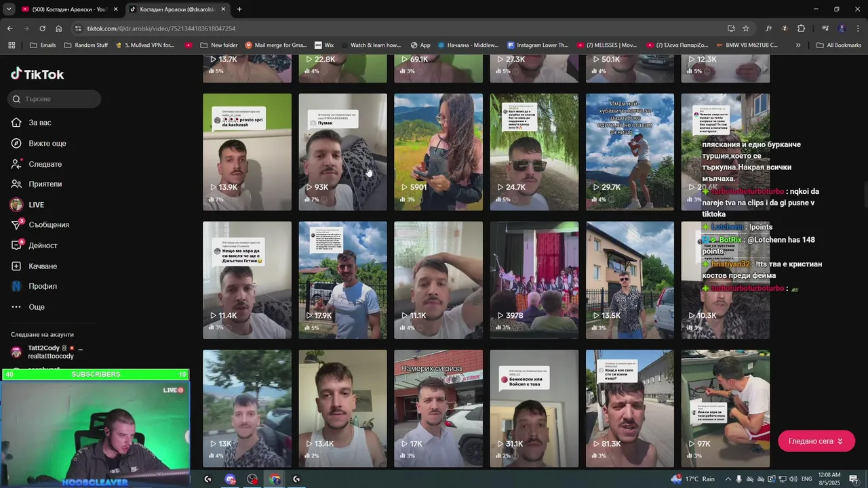Open the Качване upload page

pos(42,266)
